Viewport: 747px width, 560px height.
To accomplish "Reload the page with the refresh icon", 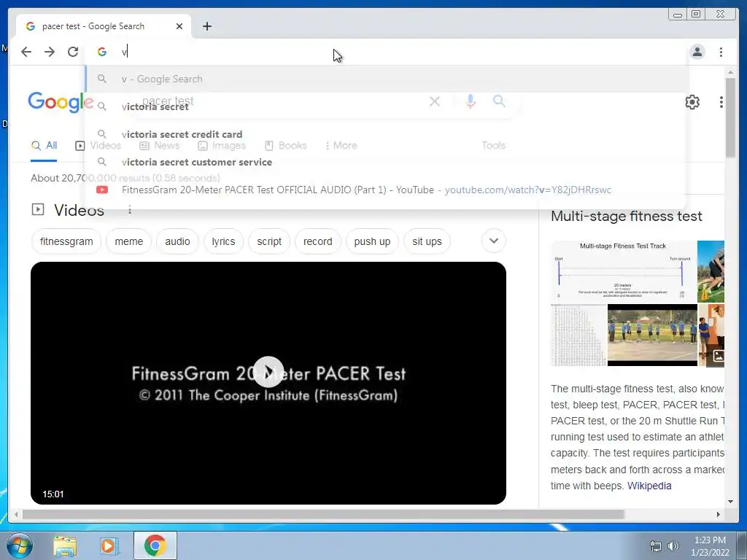I will pyautogui.click(x=73, y=52).
